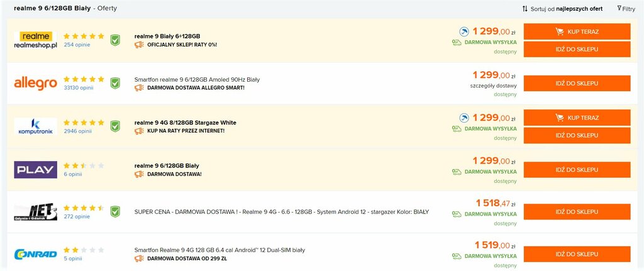Click buyer protection umbrella icon in Komputronik row
Screen dimensions: 644x271
click(464, 118)
